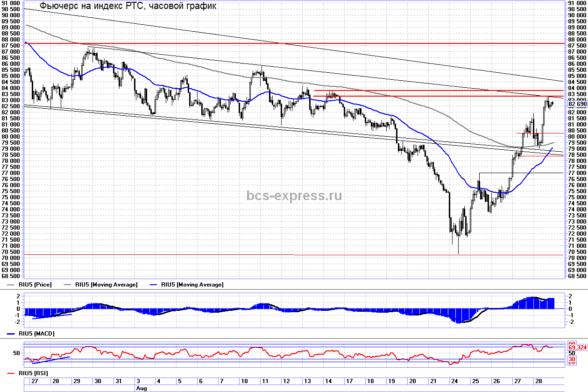Viewport: 588px width, 392px height.
Task: Click the RSI value label 69.324
Action: point(577,347)
